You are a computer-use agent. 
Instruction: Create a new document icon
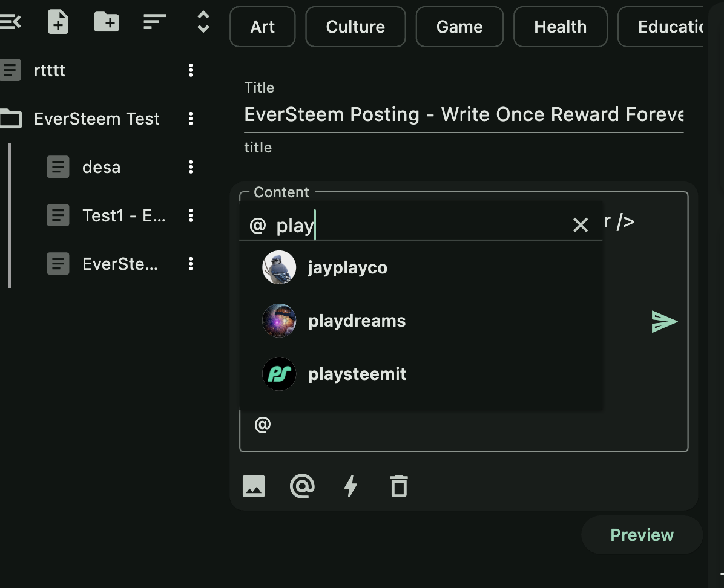(x=58, y=22)
